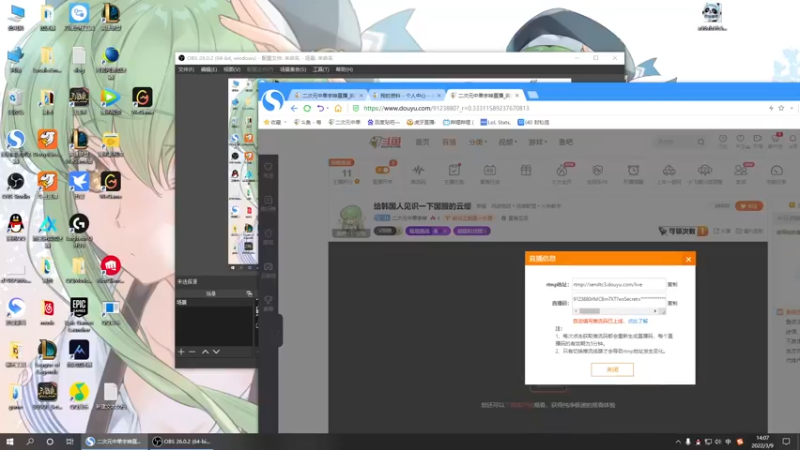Viewport: 800px width, 450px height.
Task: Open the history clock icon on Douyu header
Action: [723, 141]
